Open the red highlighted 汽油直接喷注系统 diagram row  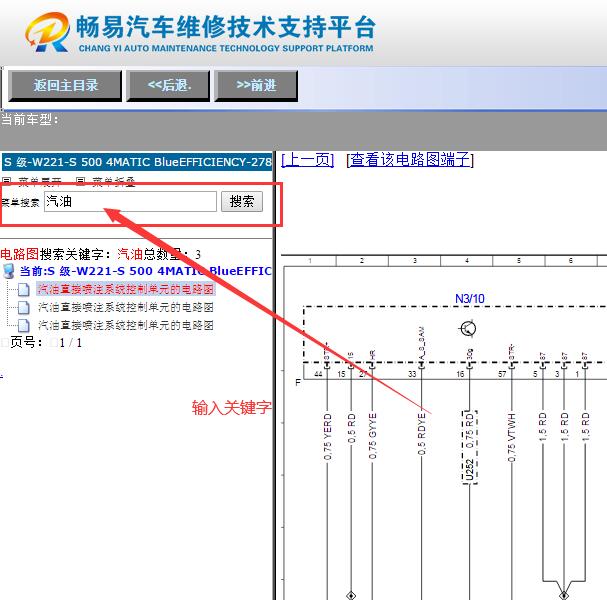click(x=126, y=289)
